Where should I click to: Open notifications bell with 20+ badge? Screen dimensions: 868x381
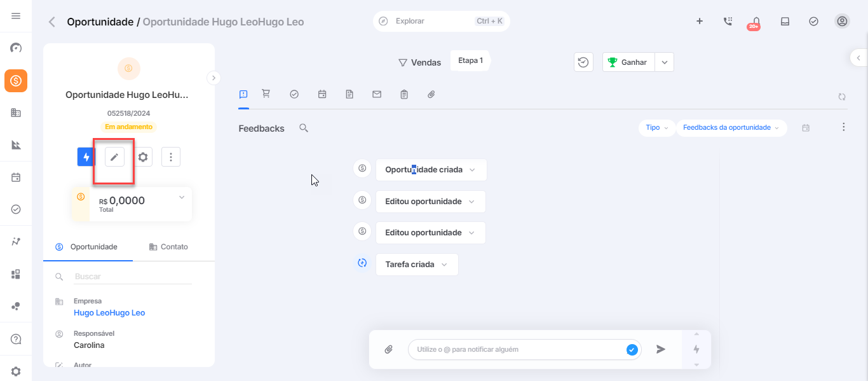[x=756, y=22]
